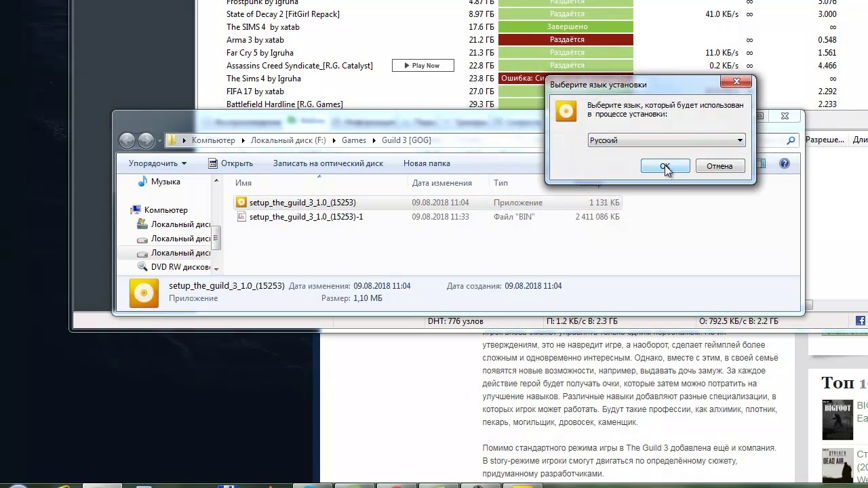Click the large setup icon in the details pane
The width and height of the screenshot is (868, 488).
coord(144,293)
